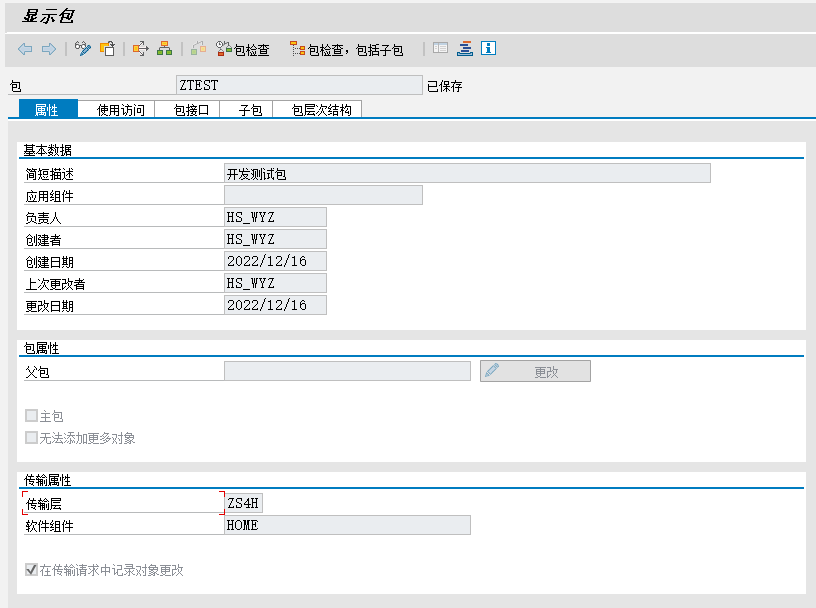Open the window list icon in toolbar
The height and width of the screenshot is (608, 816).
point(441,49)
